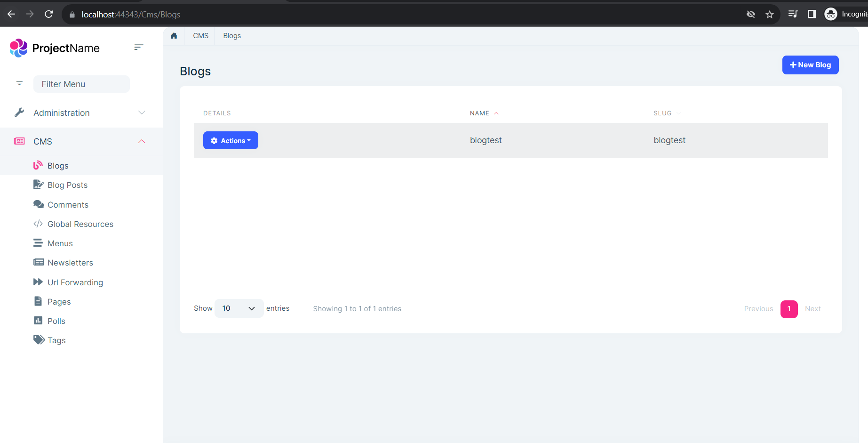
Task: Click the browser forward arrow
Action: (30, 14)
